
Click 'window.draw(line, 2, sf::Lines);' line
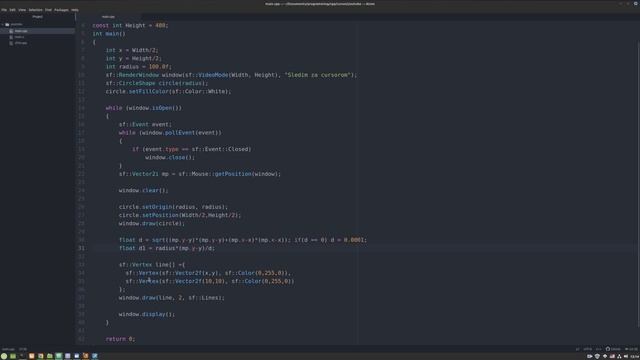point(171,298)
